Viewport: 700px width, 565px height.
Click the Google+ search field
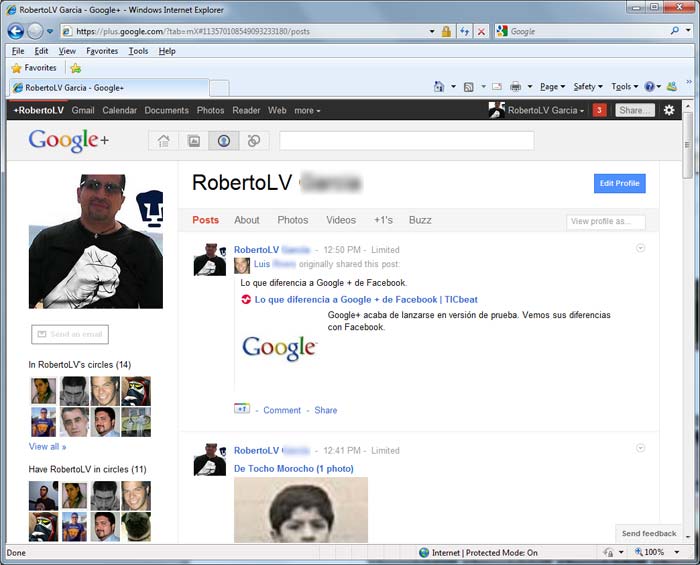click(407, 141)
